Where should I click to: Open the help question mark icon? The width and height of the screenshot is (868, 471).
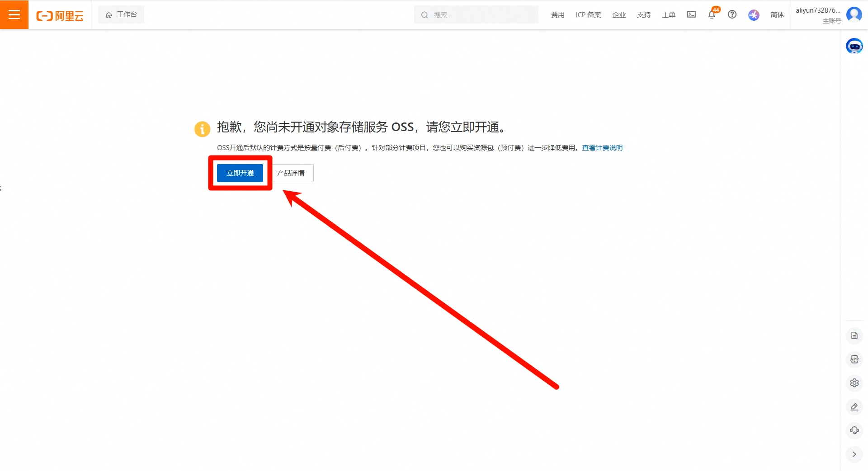(732, 14)
